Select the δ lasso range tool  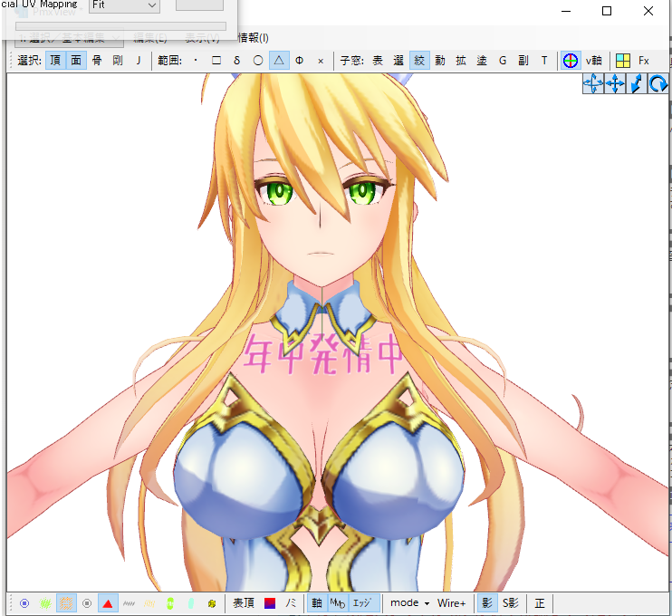(x=237, y=61)
